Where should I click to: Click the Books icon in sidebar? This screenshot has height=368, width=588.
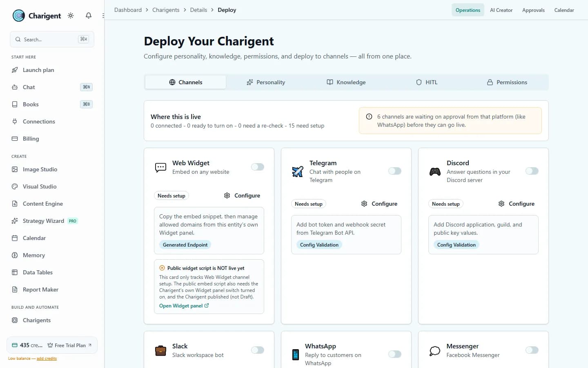pos(15,104)
